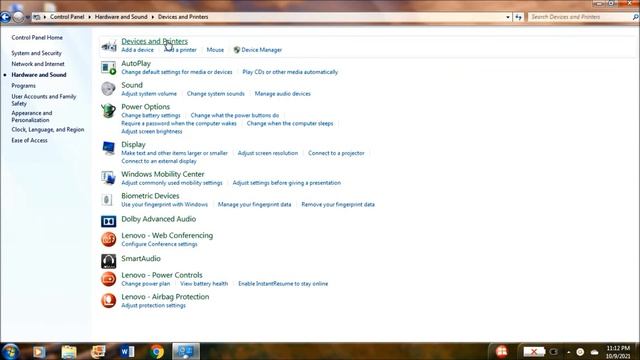The width and height of the screenshot is (640, 360).
Task: Click Hardware and Sound in breadcrumb
Action: (121, 17)
